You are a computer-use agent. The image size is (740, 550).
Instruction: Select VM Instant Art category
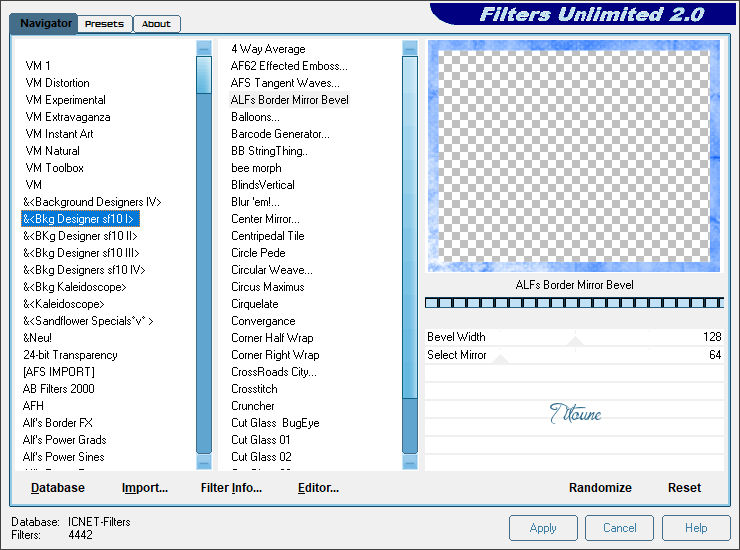tap(59, 134)
